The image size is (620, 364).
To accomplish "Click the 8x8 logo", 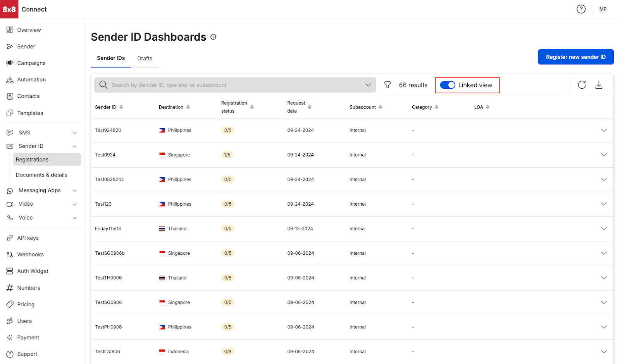I will point(9,9).
